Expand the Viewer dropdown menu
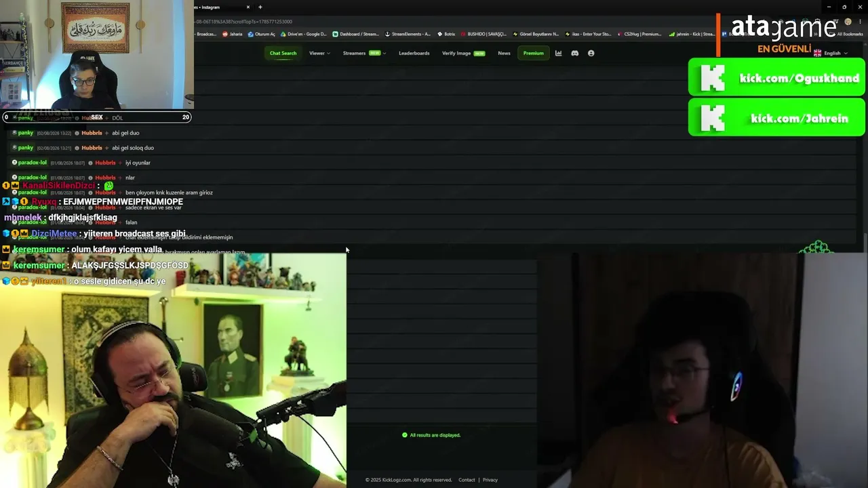 click(319, 53)
